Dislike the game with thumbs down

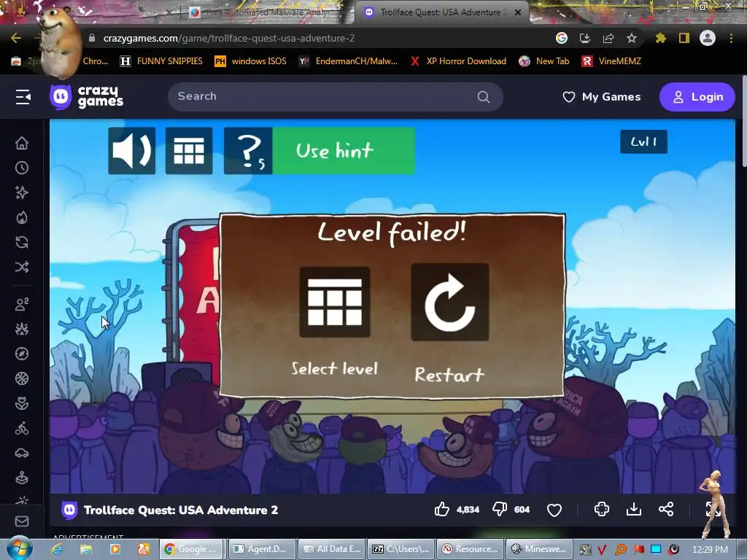tap(499, 510)
